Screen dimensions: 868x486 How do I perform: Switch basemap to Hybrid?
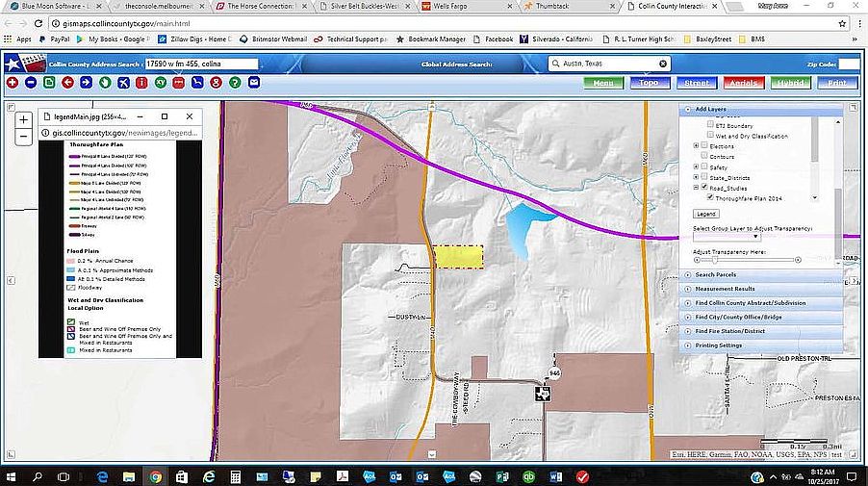(x=790, y=83)
